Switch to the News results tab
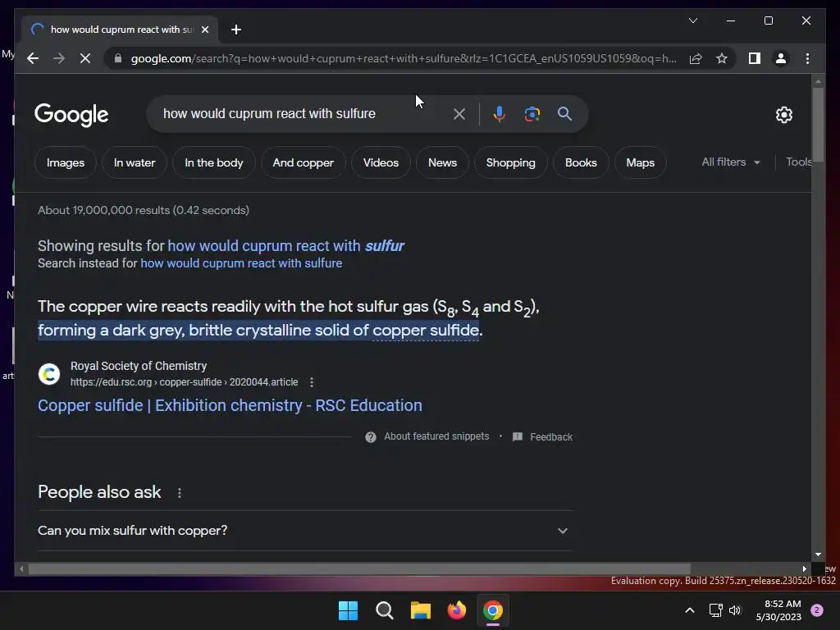840x630 pixels. coord(442,162)
